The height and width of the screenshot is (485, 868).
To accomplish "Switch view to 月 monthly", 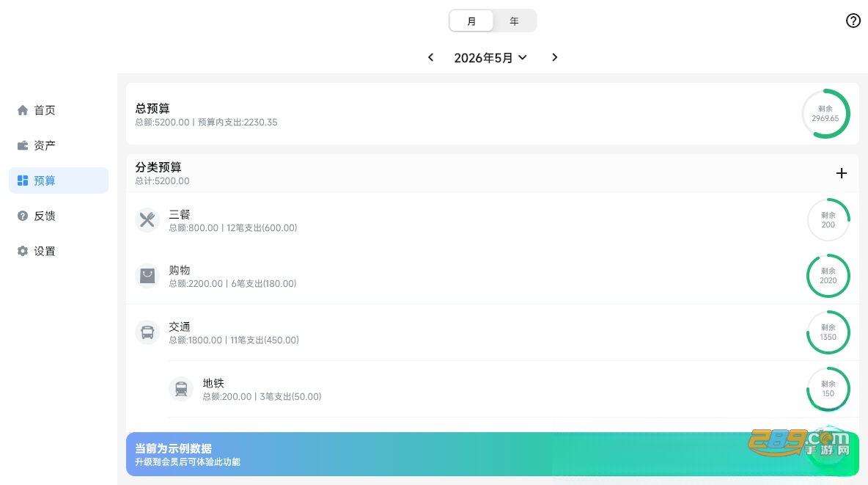I will [471, 21].
